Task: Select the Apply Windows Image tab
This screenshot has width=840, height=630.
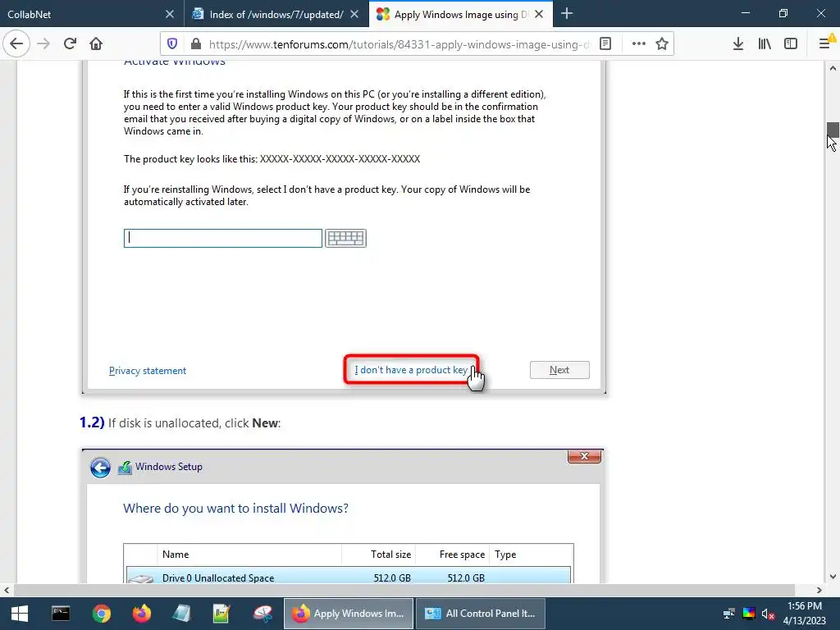Action: click(x=455, y=14)
